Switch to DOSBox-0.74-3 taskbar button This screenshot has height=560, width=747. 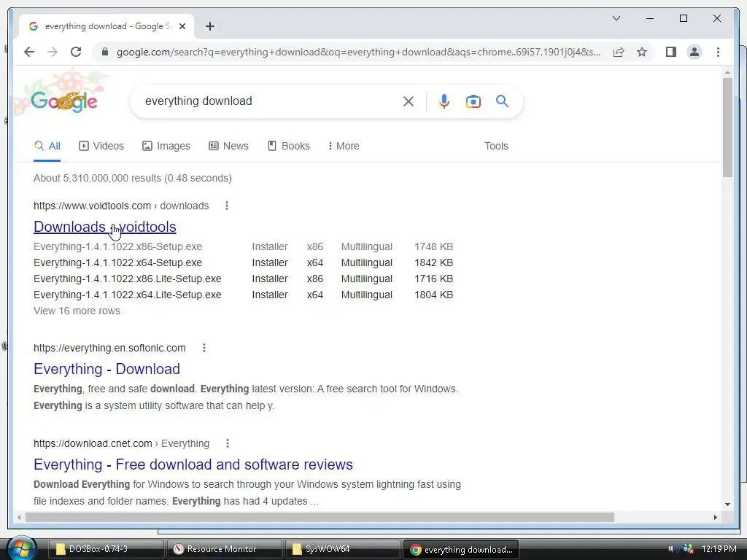coord(107,549)
